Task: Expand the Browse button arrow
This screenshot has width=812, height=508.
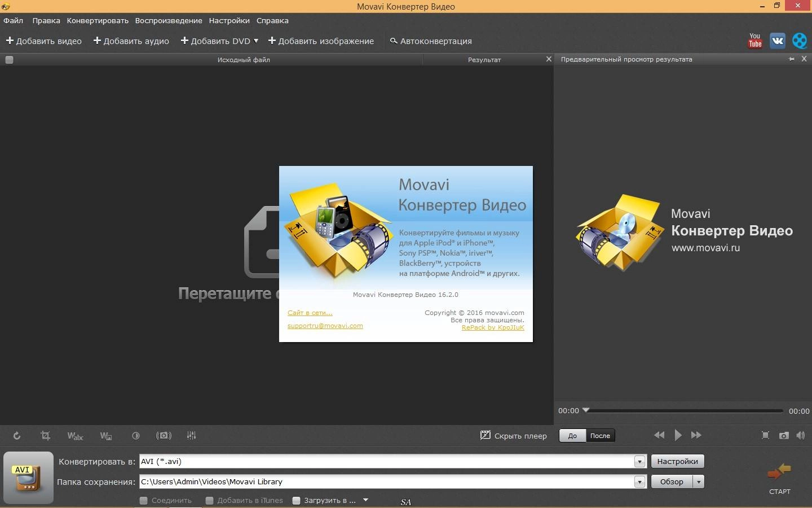Action: (x=699, y=482)
